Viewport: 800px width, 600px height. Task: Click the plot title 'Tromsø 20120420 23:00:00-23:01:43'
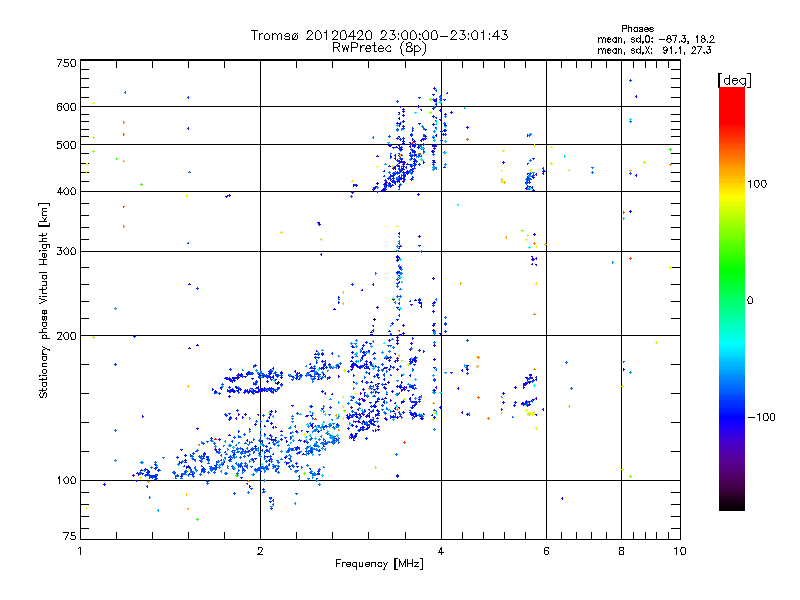click(x=379, y=35)
